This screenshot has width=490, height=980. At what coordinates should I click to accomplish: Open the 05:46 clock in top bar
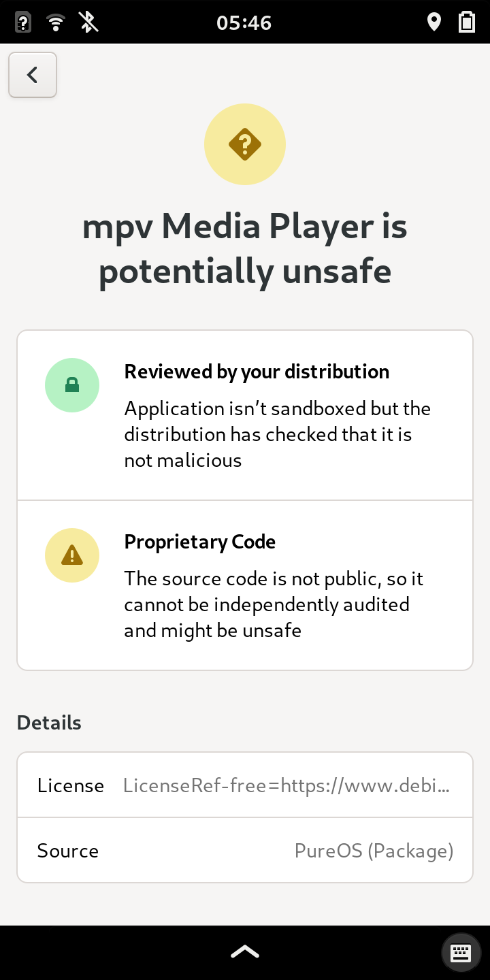tap(244, 22)
